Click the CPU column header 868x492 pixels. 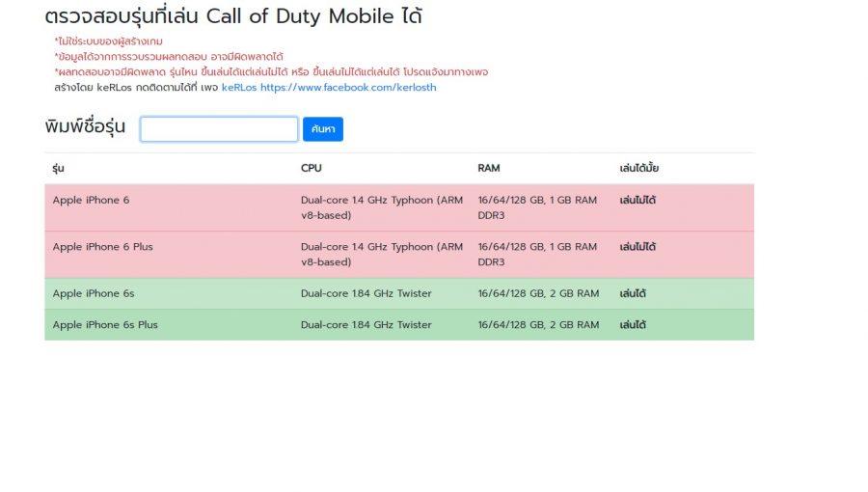point(312,168)
